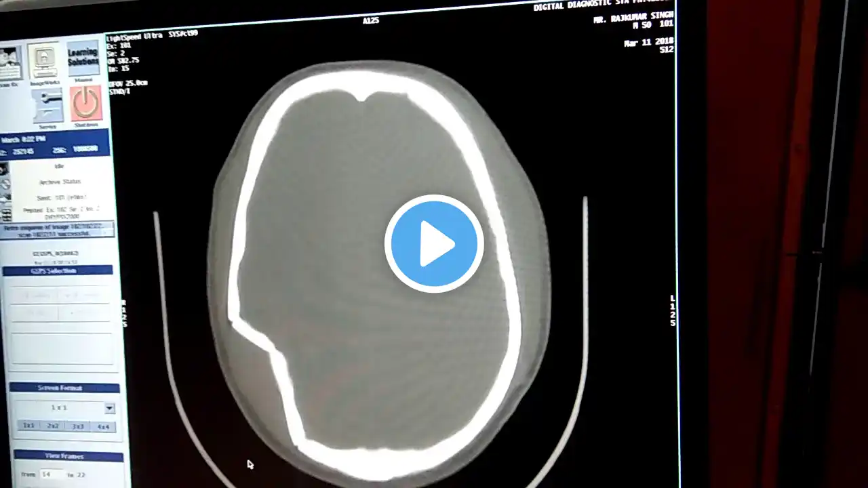Select the 1x1 screen format button

29,426
